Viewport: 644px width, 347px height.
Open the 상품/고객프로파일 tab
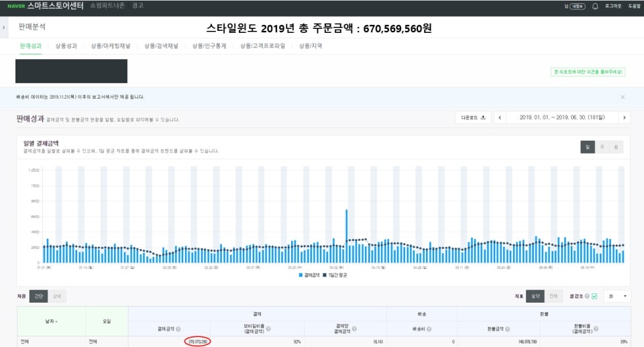pos(262,46)
